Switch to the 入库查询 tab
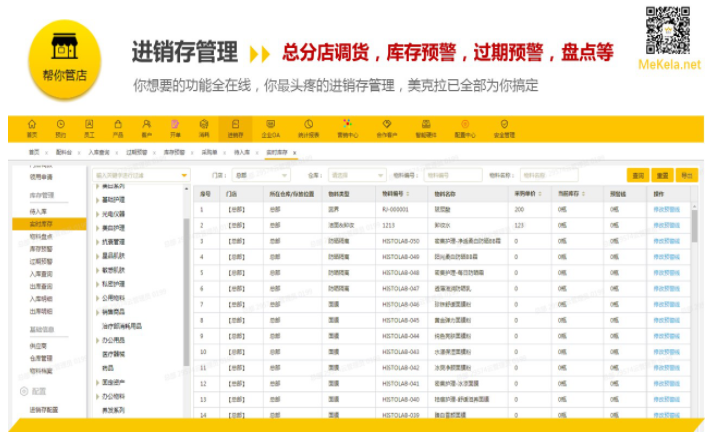711x444 pixels. (99, 152)
